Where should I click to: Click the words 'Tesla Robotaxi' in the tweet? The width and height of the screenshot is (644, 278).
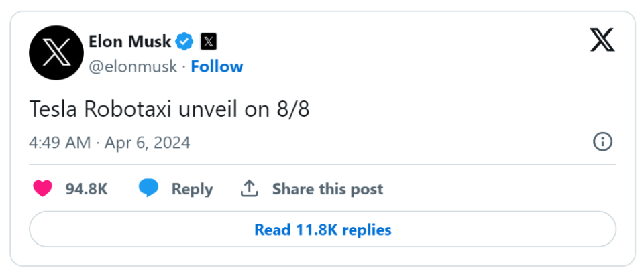pos(87,109)
